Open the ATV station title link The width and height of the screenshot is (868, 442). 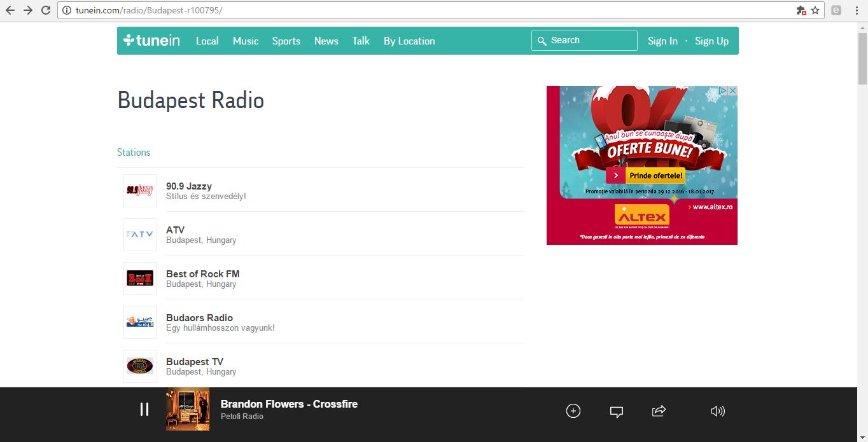point(176,230)
